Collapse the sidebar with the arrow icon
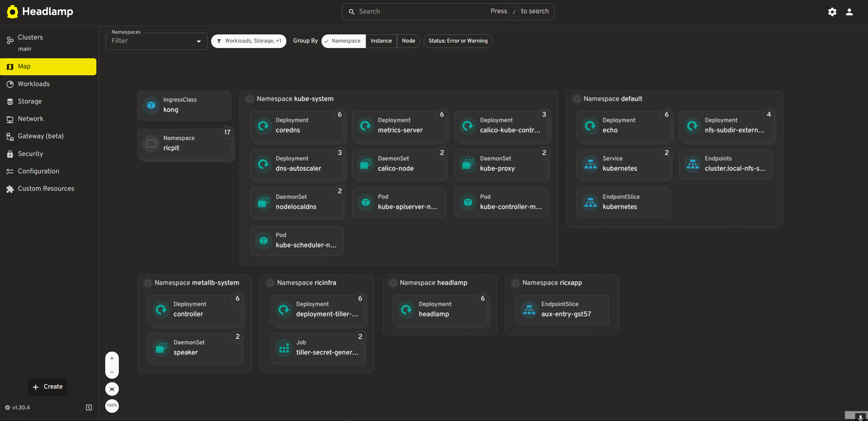868x421 pixels. (x=89, y=407)
